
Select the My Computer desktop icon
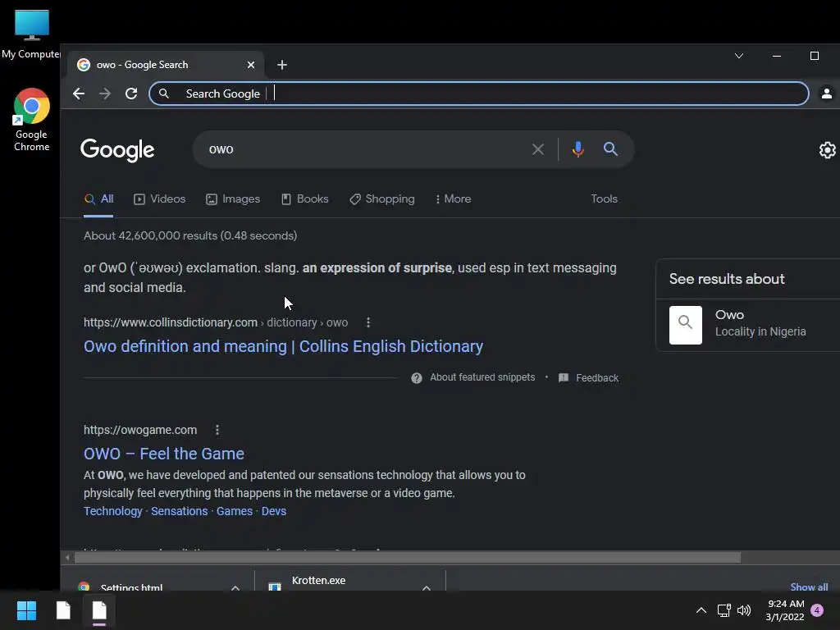click(x=31, y=34)
